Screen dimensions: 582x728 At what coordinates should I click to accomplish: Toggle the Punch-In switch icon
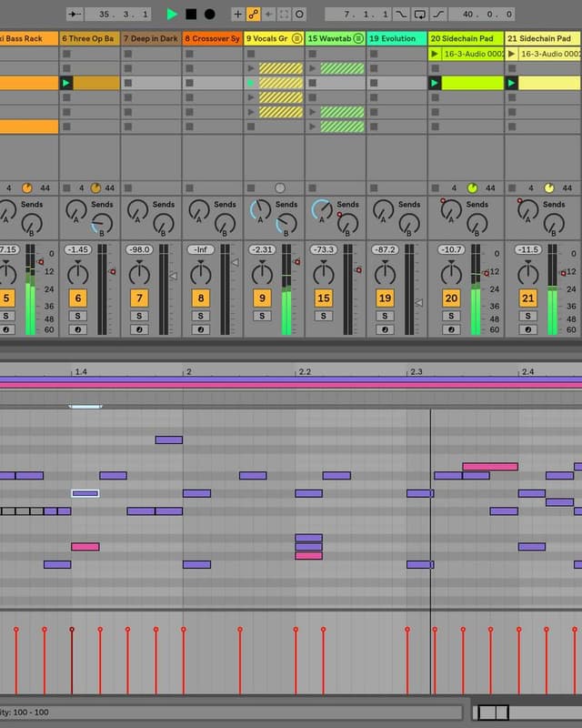click(x=400, y=14)
